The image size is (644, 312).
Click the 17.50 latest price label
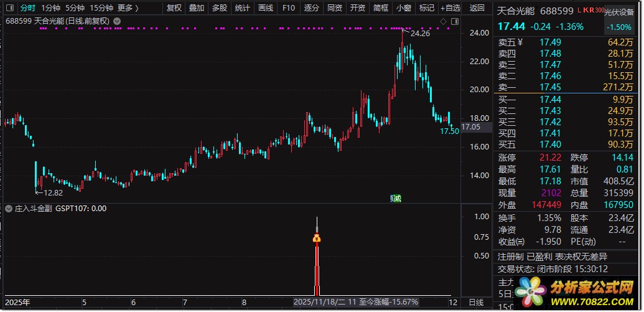point(450,131)
